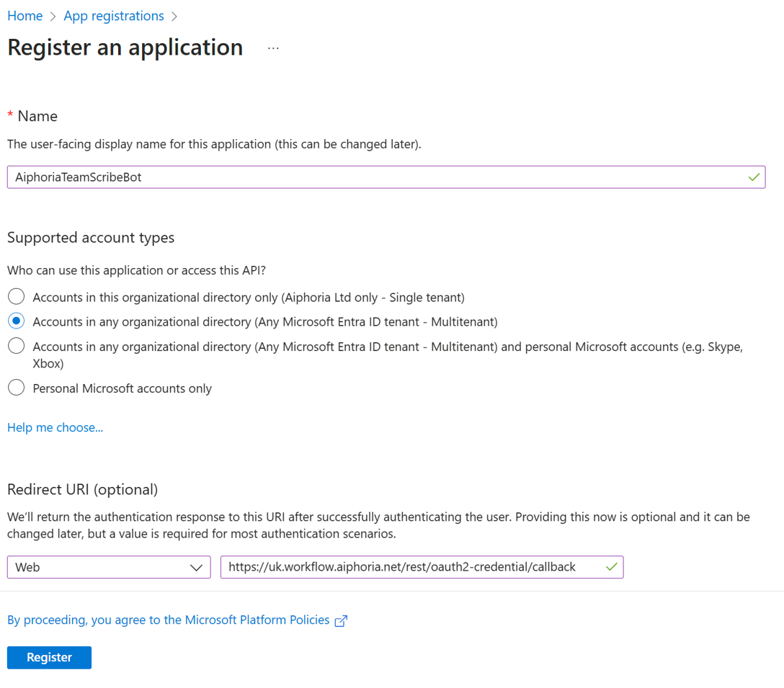Screen dimensions: 784x688
Task: Open the Help me choose link
Action: pyautogui.click(x=55, y=426)
